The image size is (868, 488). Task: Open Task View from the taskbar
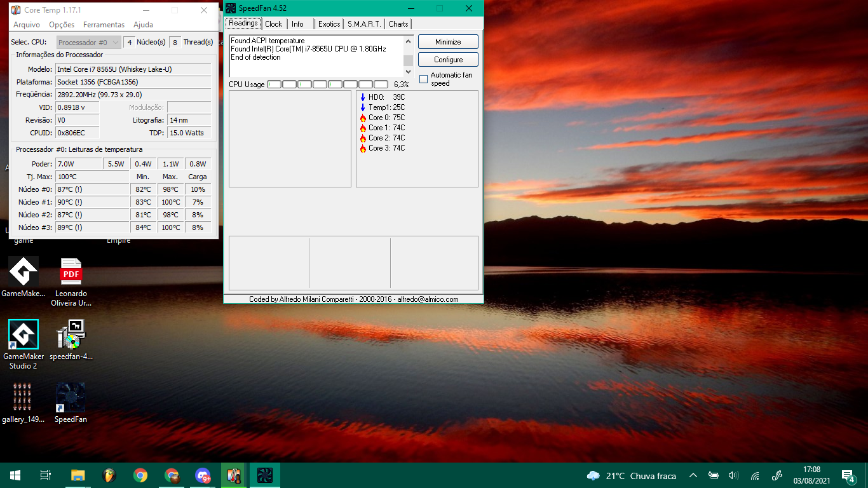coord(45,475)
